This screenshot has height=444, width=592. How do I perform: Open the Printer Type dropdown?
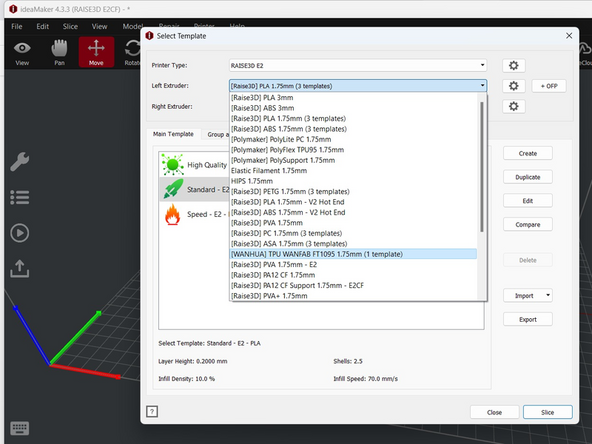pyautogui.click(x=358, y=65)
